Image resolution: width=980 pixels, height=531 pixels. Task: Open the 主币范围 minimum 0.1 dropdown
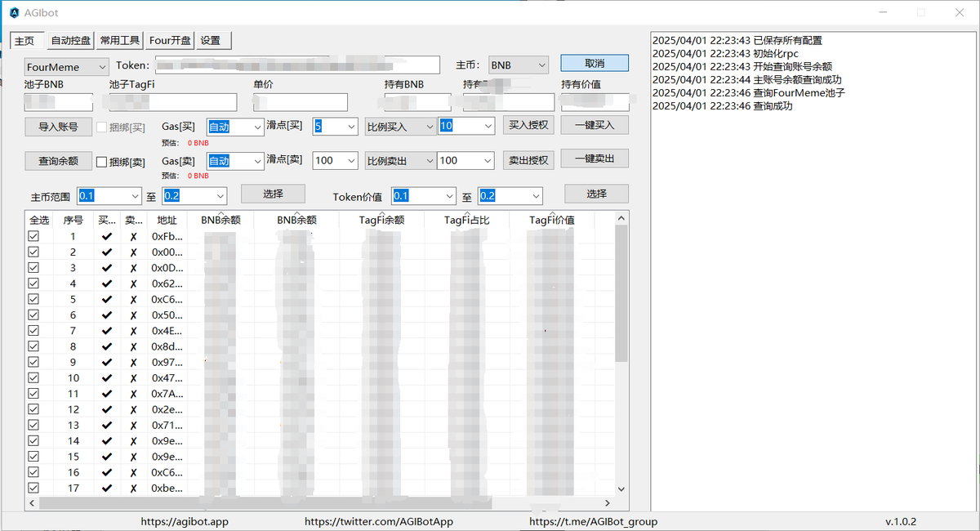tap(109, 196)
